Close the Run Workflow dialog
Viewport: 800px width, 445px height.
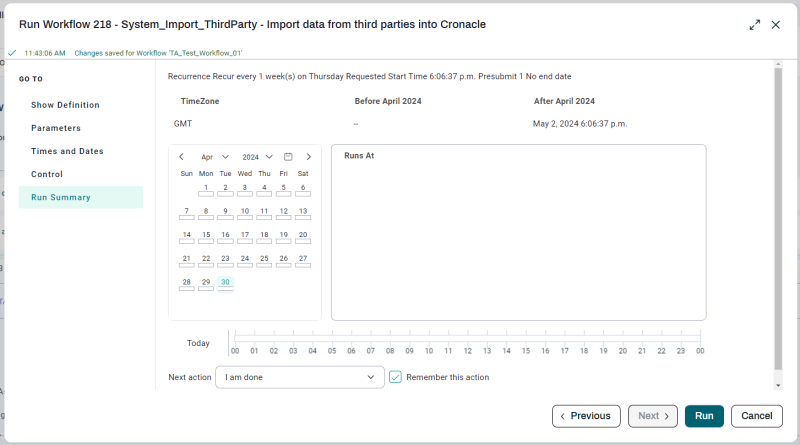(x=775, y=25)
